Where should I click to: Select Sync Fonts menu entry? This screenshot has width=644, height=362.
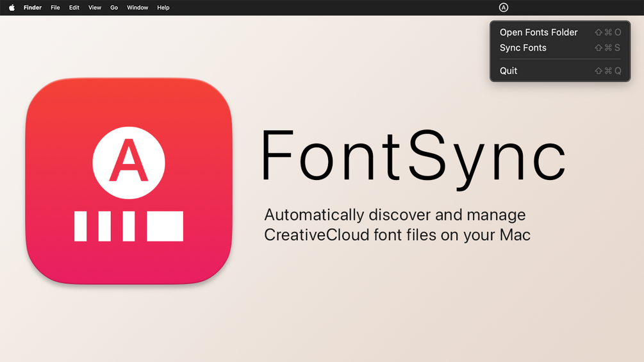click(560, 47)
